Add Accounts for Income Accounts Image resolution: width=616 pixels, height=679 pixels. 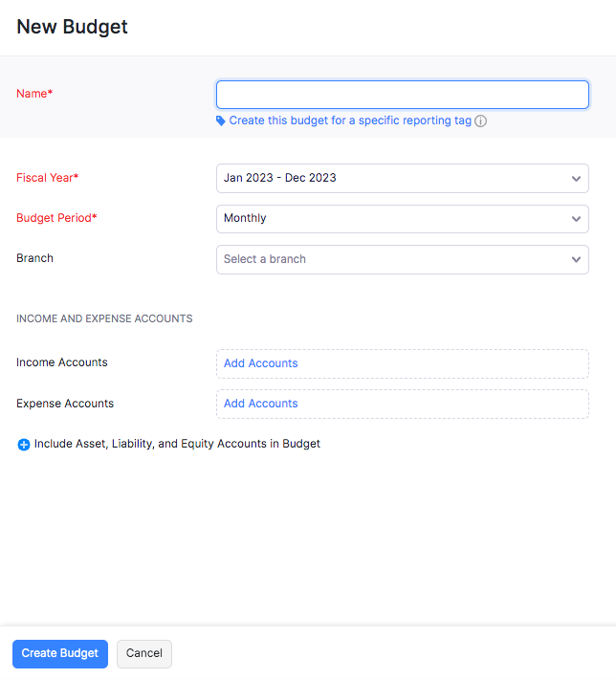[260, 363]
